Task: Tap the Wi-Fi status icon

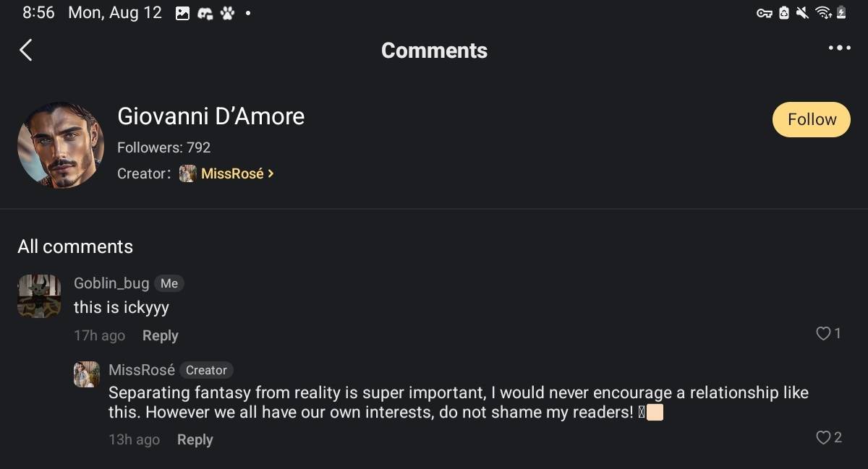Action: tap(822, 13)
